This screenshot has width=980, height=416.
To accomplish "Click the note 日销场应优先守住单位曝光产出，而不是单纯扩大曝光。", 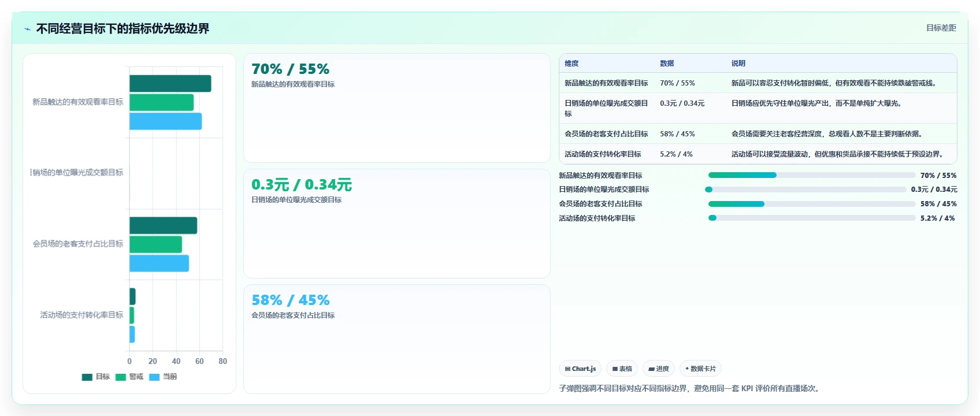I will tap(818, 103).
